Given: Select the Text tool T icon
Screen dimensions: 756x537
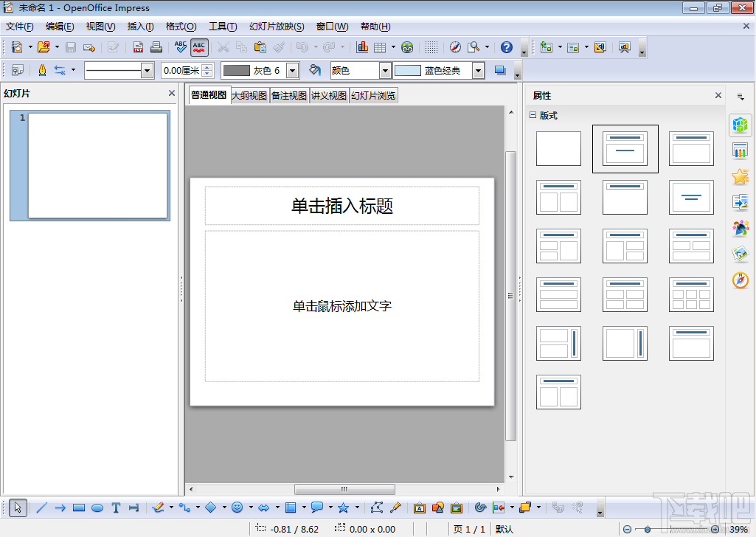Looking at the screenshot, I should coord(116,507).
